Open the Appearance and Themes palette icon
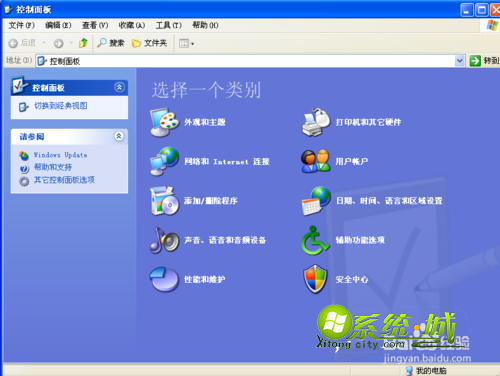Viewport: 500px width, 376px height. (165, 122)
